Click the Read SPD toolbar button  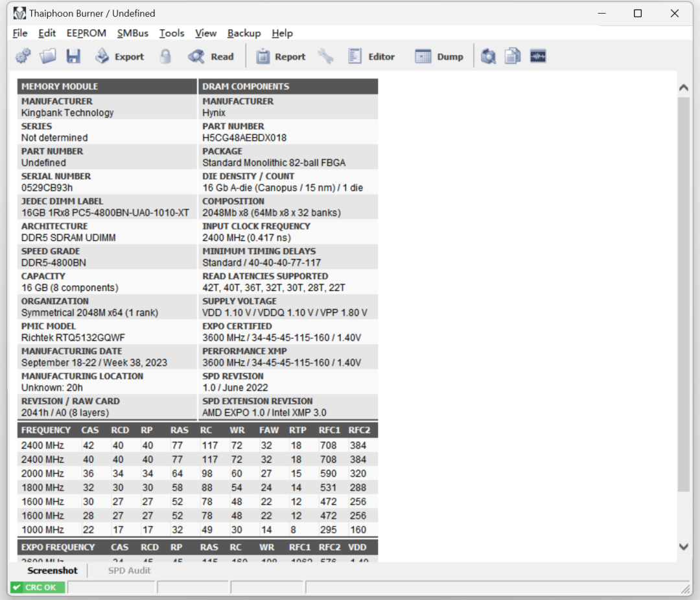[x=211, y=56]
